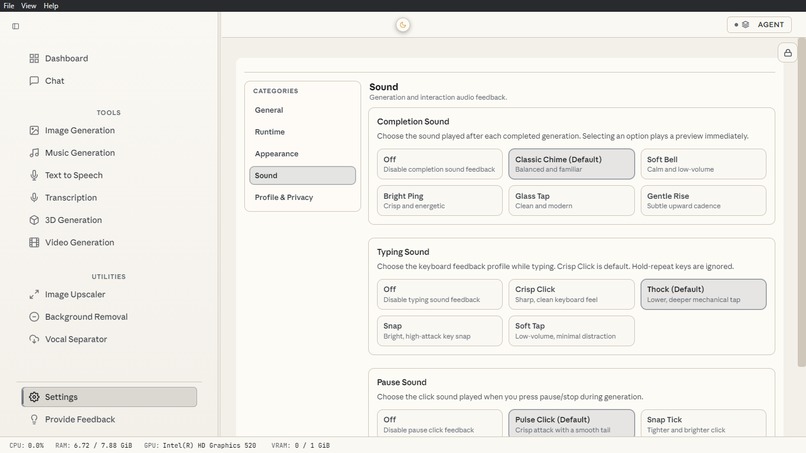Toggle dark mode with the moon icon
This screenshot has height=453, width=806.
(403, 25)
